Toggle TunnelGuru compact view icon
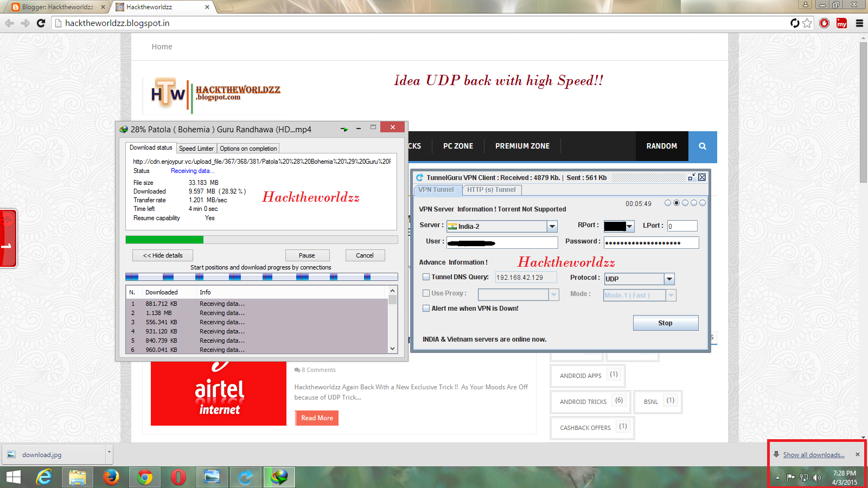Image resolution: width=868 pixels, height=488 pixels. (692, 177)
